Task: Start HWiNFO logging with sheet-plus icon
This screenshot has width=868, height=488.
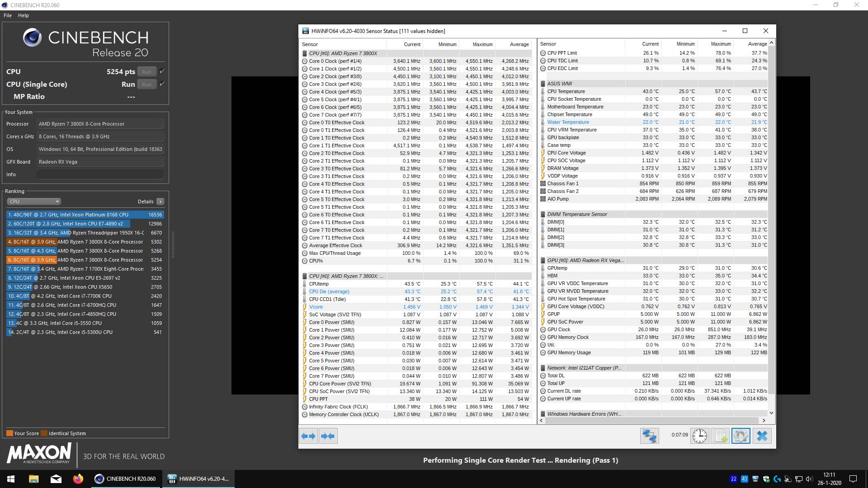Action: pos(720,436)
